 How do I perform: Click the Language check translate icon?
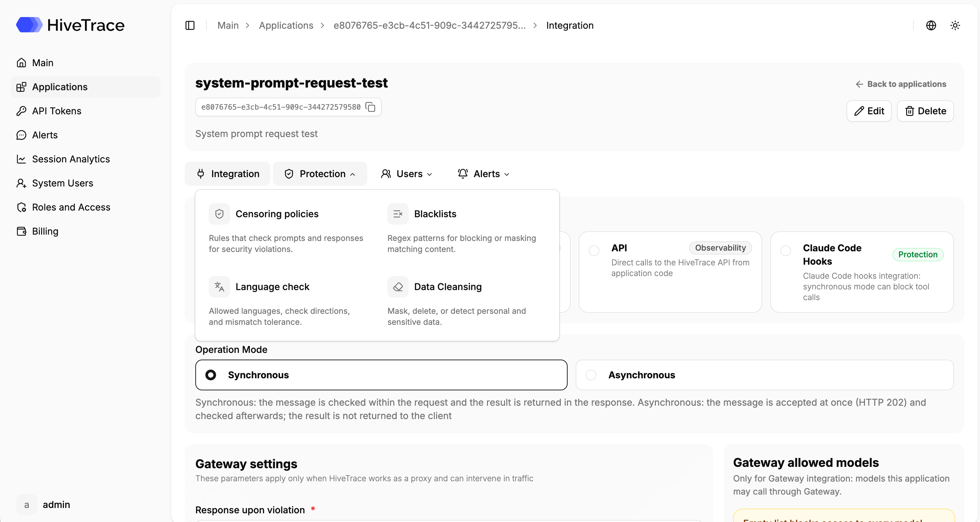tap(219, 287)
